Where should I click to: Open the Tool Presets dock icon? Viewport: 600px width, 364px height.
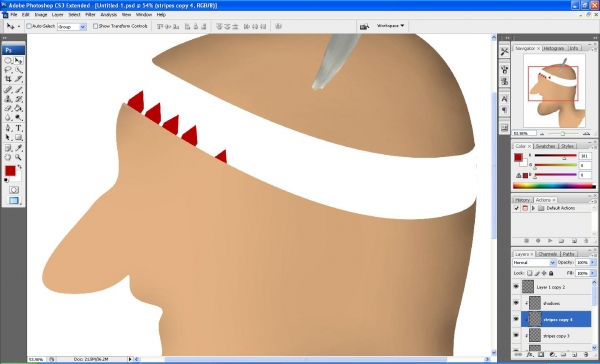click(504, 52)
